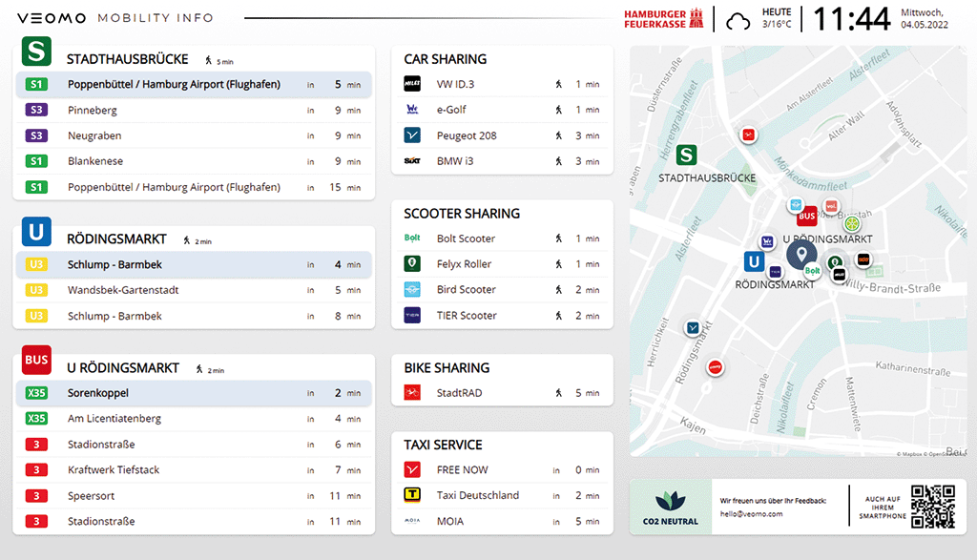Click the central location pin on the map
The width and height of the screenshot is (977, 560).
click(801, 255)
